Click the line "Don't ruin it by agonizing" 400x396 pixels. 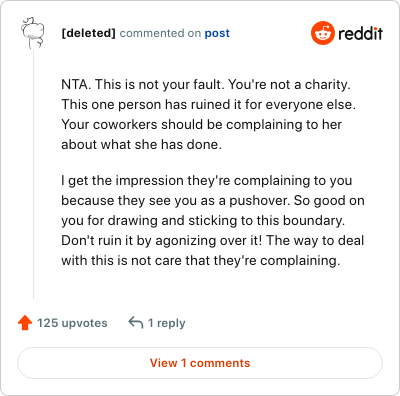coord(213,241)
